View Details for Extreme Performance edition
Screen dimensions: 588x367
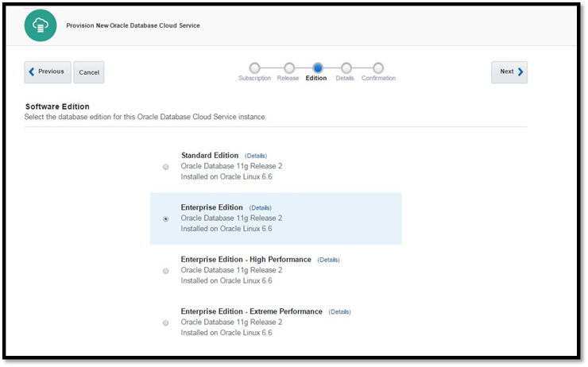click(x=339, y=312)
